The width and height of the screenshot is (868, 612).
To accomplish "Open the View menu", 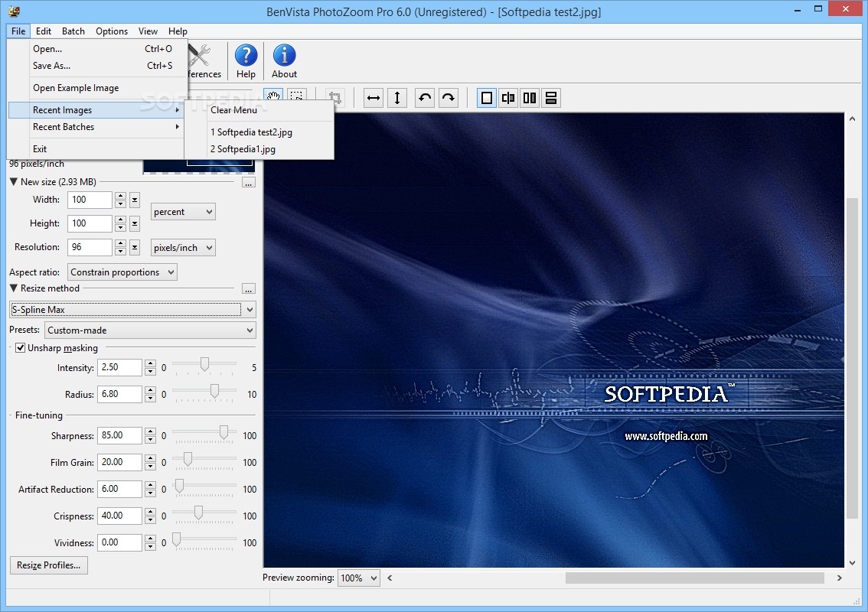I will point(148,31).
